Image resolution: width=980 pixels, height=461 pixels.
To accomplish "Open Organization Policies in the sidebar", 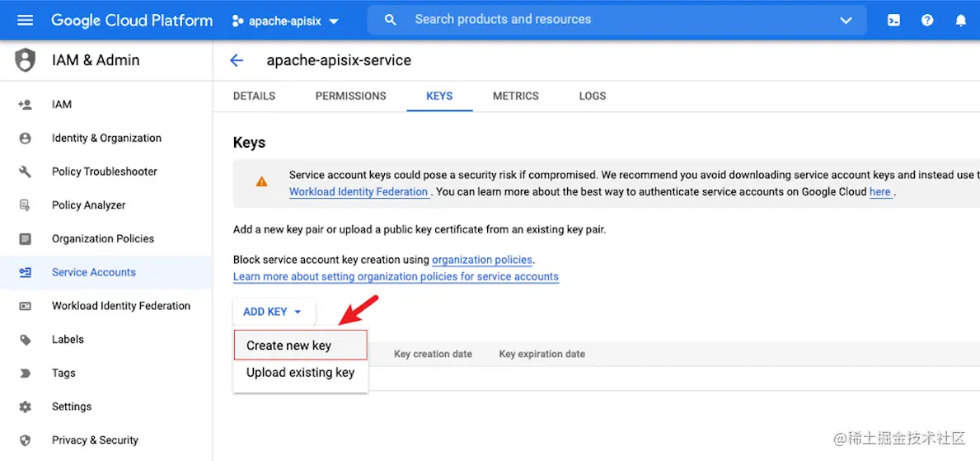I will 103,239.
